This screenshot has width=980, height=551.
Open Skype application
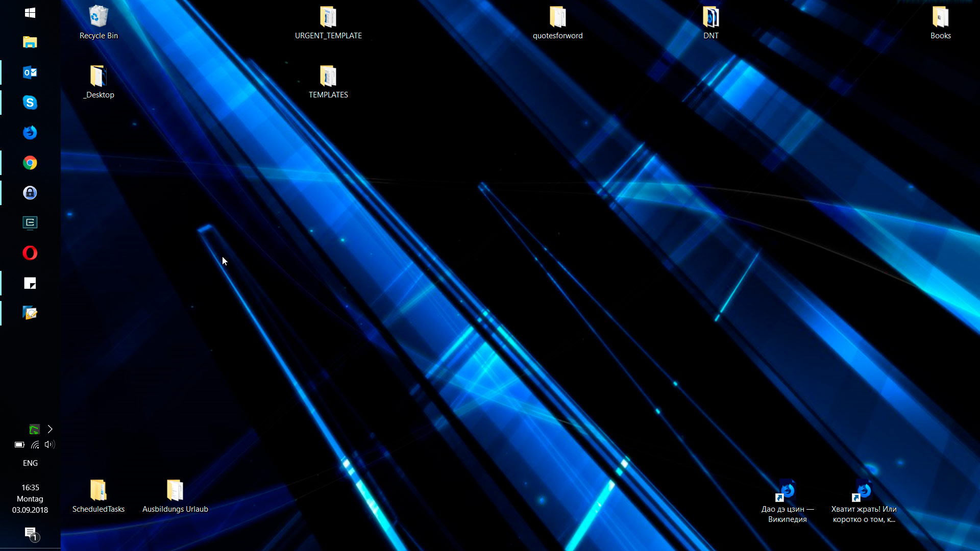[30, 102]
